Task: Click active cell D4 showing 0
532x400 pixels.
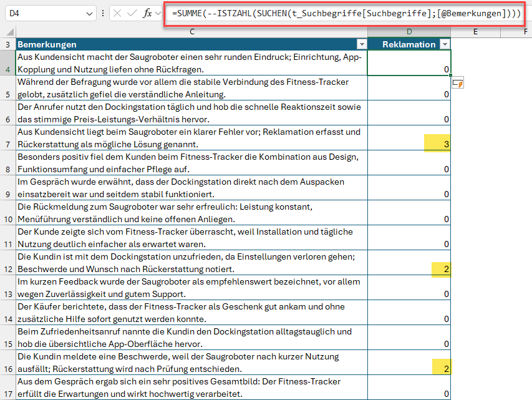Action: [x=409, y=63]
